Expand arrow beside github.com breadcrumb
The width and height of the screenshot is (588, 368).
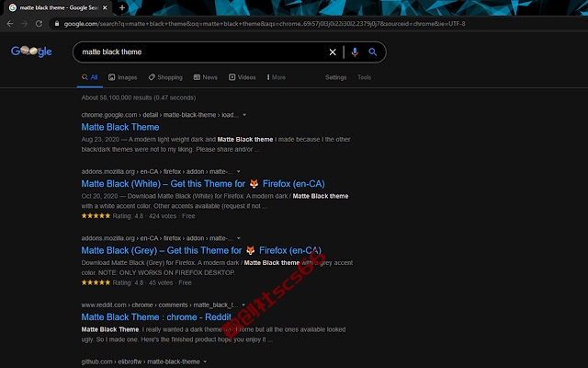coord(205,362)
